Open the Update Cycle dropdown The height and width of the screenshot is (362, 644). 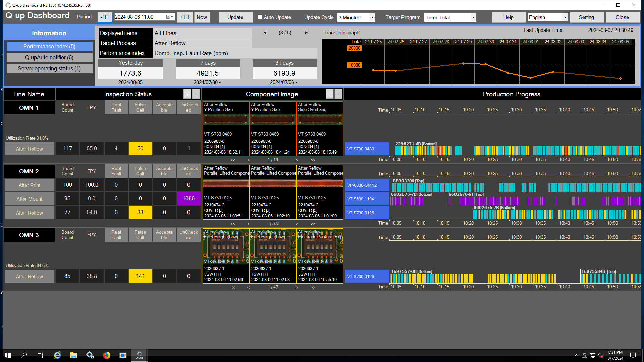372,17
